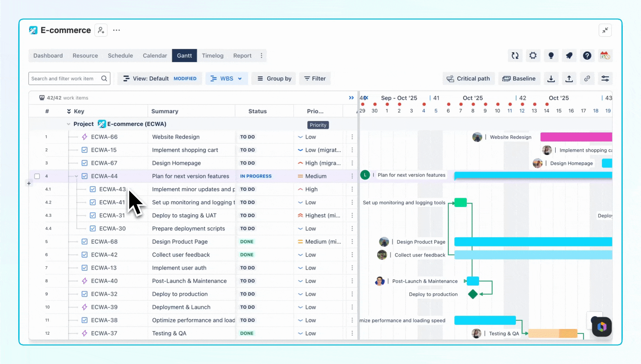The width and height of the screenshot is (641, 364).
Task: Open the Filter button
Action: click(315, 79)
